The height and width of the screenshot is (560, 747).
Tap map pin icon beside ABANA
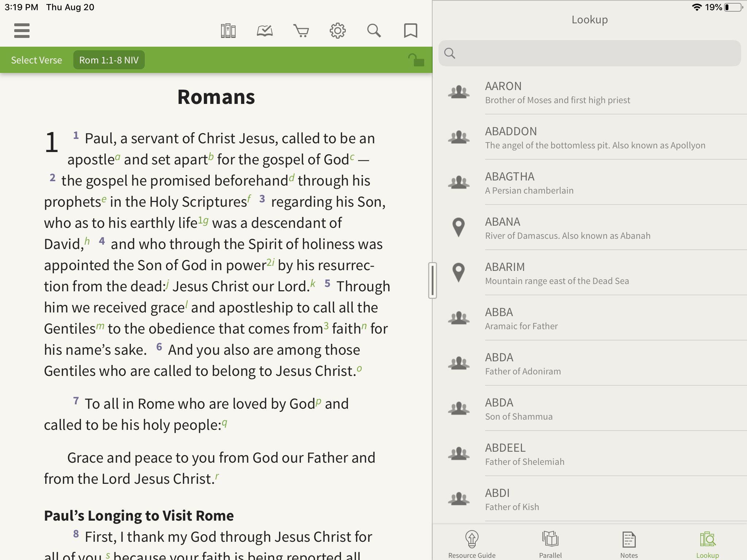pyautogui.click(x=458, y=227)
